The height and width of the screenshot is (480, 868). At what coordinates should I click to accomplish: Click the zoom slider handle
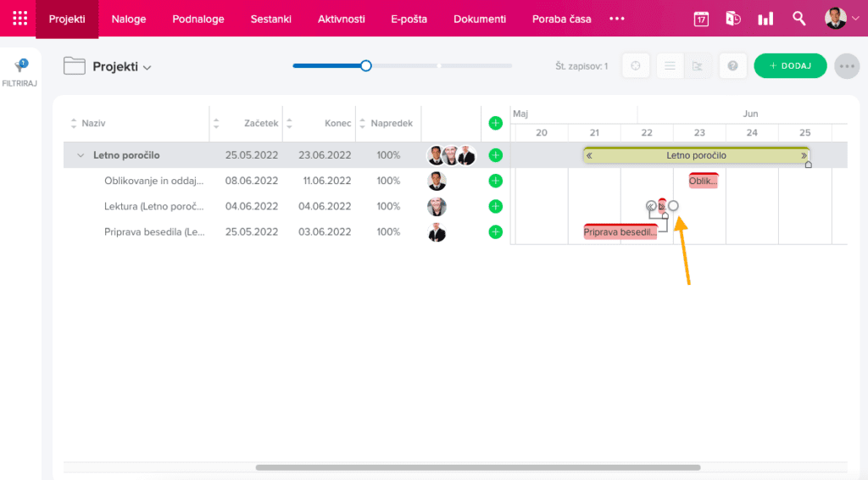point(366,65)
